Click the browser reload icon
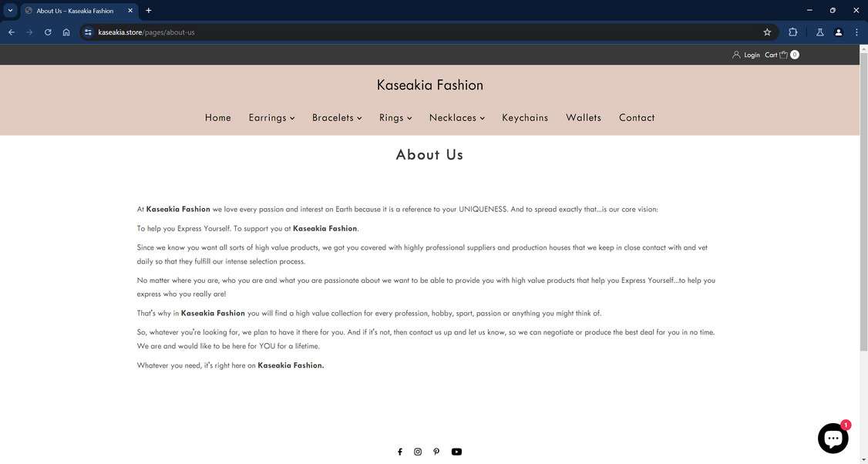The height and width of the screenshot is (464, 868). pyautogui.click(x=47, y=32)
